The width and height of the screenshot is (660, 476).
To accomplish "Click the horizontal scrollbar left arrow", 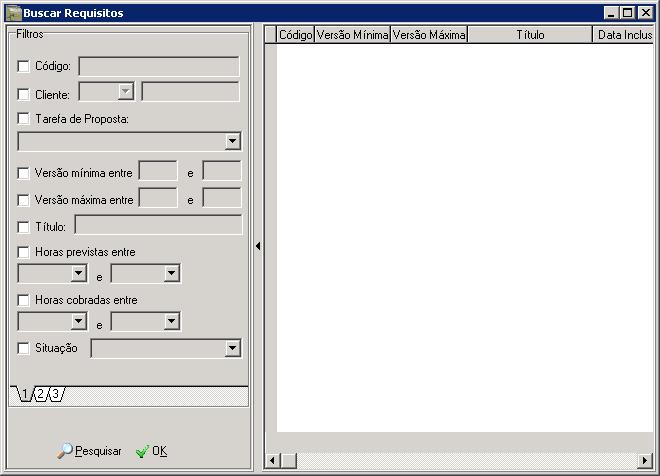I will click(x=272, y=460).
